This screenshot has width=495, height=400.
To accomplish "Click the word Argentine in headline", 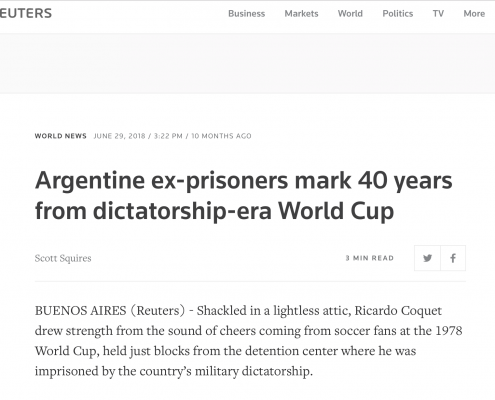I will [90, 181].
